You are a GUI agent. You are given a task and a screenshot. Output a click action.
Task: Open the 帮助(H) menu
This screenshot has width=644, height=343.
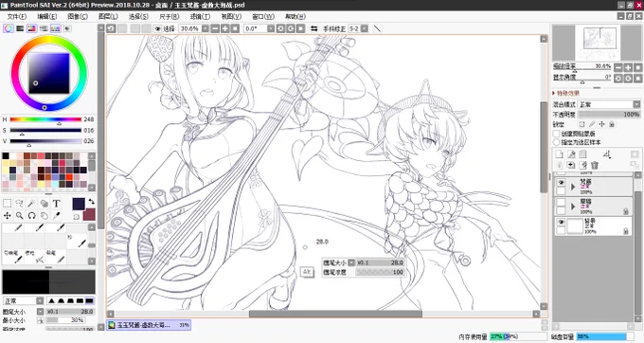coord(295,16)
